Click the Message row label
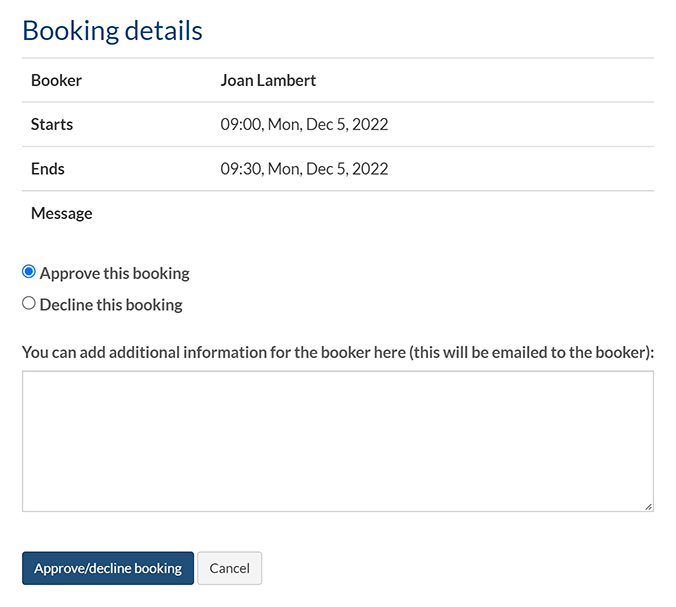 point(61,213)
